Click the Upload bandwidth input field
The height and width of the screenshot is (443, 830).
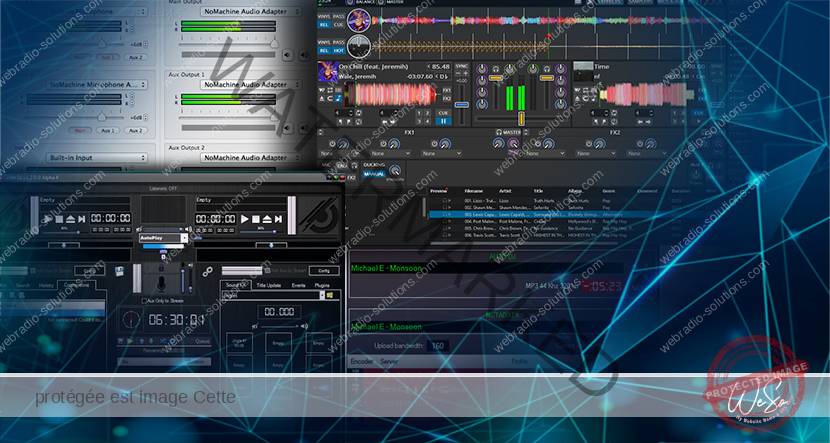click(x=441, y=345)
